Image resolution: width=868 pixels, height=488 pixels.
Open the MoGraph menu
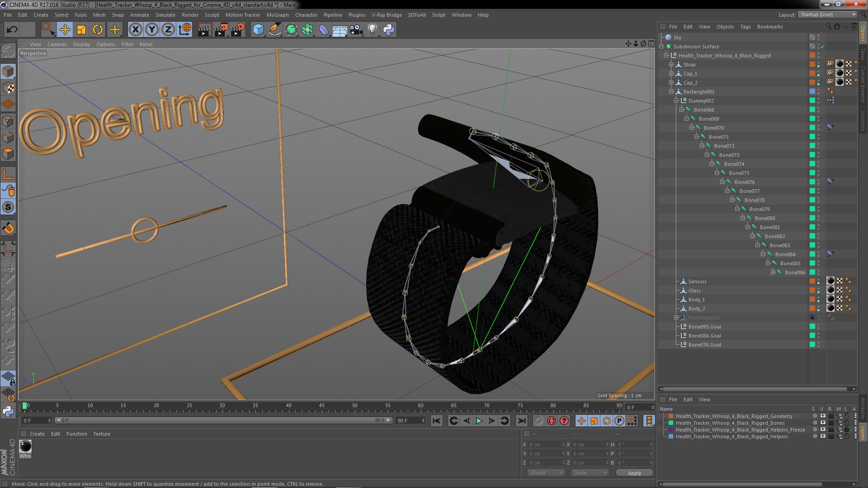pos(278,15)
